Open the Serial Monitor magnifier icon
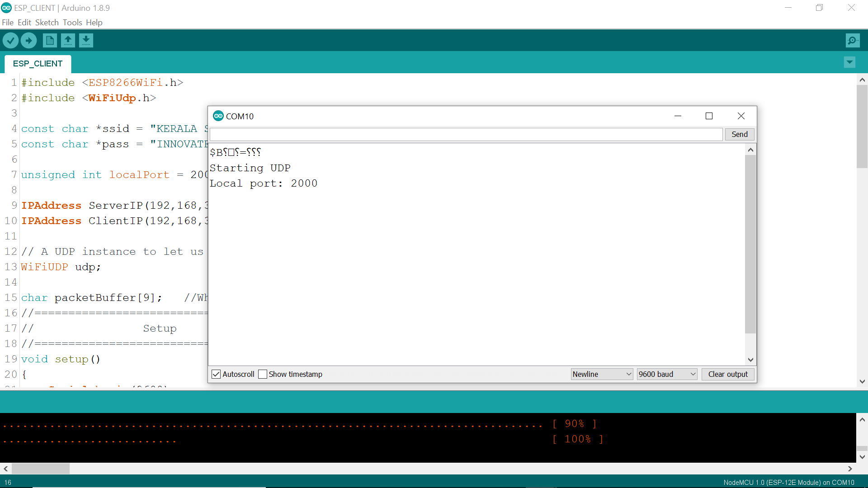The height and width of the screenshot is (488, 868). pos(852,41)
